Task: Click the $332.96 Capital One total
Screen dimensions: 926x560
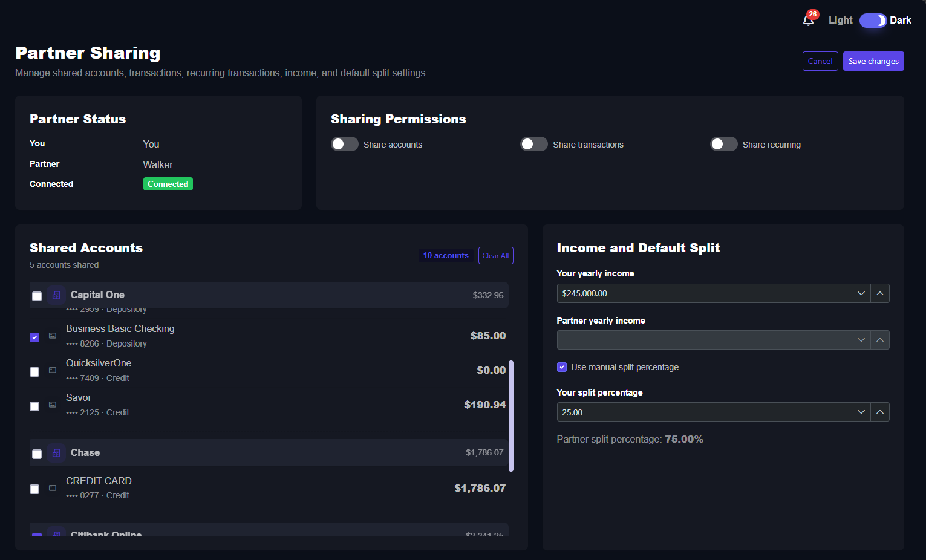Action: point(488,295)
